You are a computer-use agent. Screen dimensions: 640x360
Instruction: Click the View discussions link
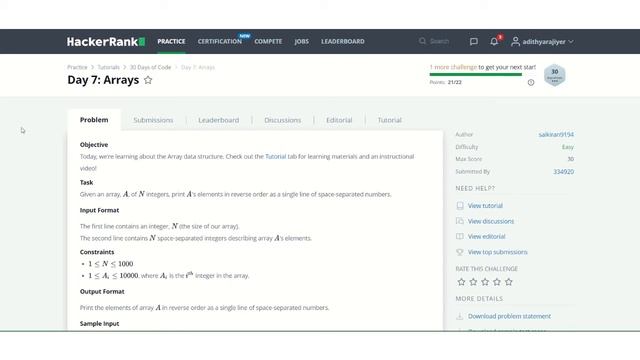click(491, 221)
